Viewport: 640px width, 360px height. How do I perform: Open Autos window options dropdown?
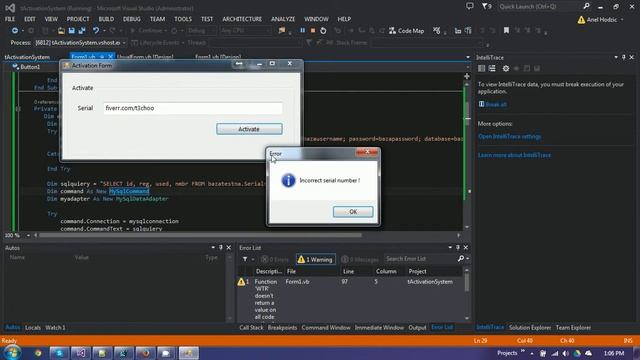(213, 248)
